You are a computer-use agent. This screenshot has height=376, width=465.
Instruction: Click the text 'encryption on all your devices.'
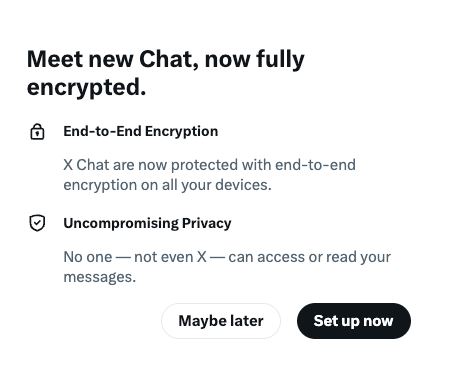point(167,185)
